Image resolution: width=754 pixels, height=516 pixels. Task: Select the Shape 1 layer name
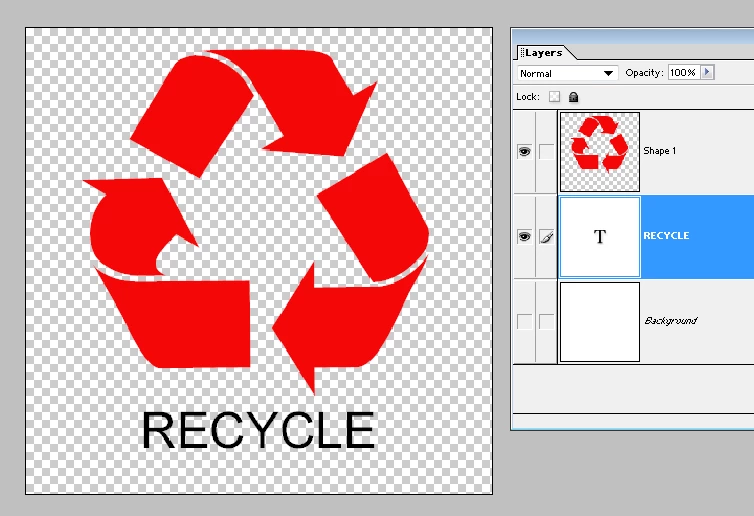coord(660,151)
